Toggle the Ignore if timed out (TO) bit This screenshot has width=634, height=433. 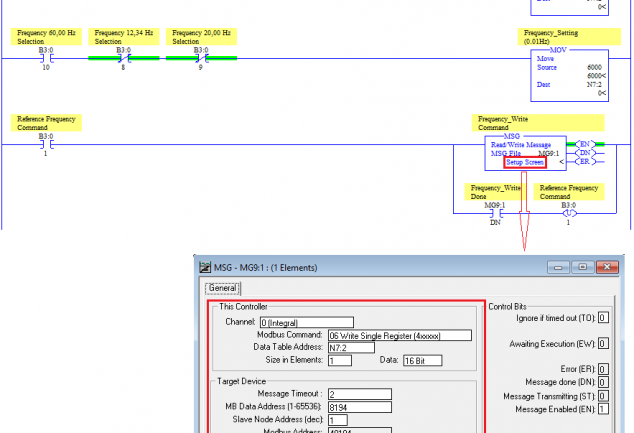pos(603,318)
